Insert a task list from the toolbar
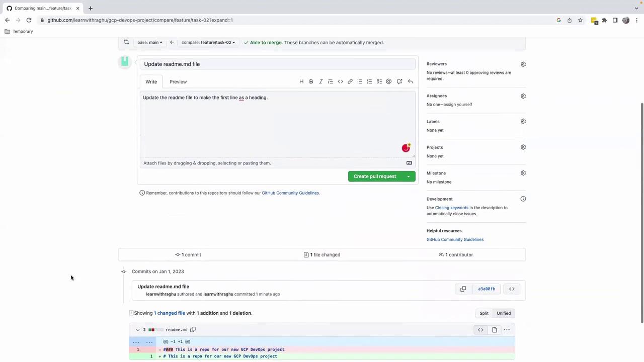Viewport: 644px width, 362px height. (x=379, y=81)
